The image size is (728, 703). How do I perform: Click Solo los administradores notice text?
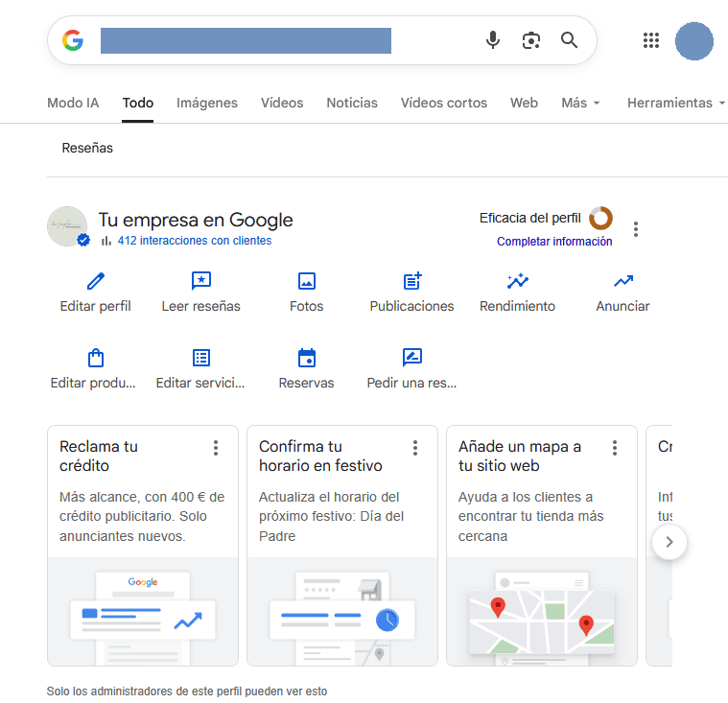187,691
